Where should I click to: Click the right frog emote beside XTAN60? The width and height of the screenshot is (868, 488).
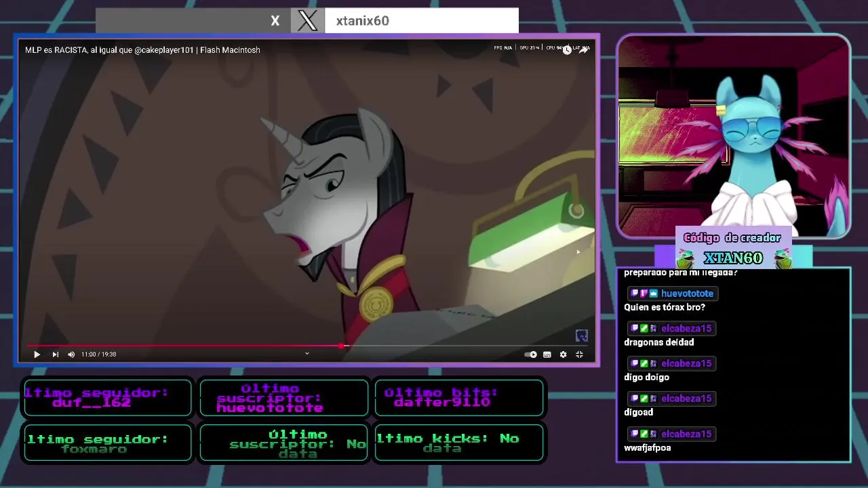pyautogui.click(x=783, y=259)
